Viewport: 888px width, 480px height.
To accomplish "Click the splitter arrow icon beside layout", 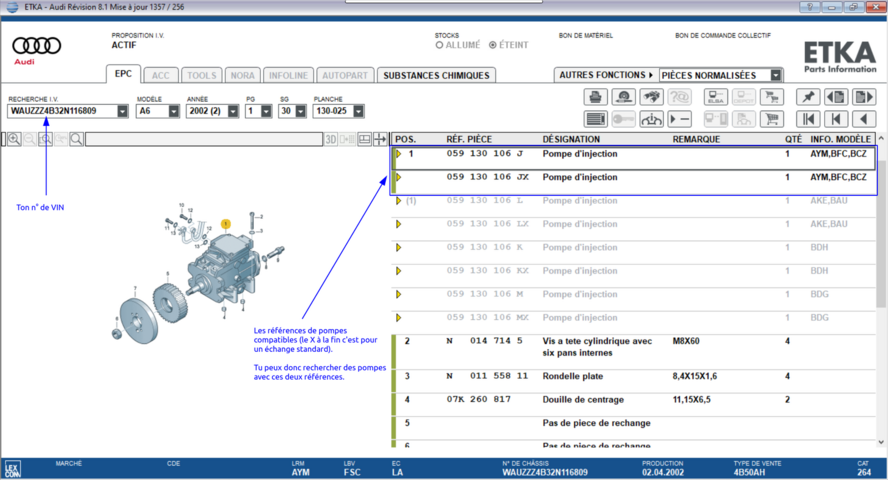I will pyautogui.click(x=380, y=139).
